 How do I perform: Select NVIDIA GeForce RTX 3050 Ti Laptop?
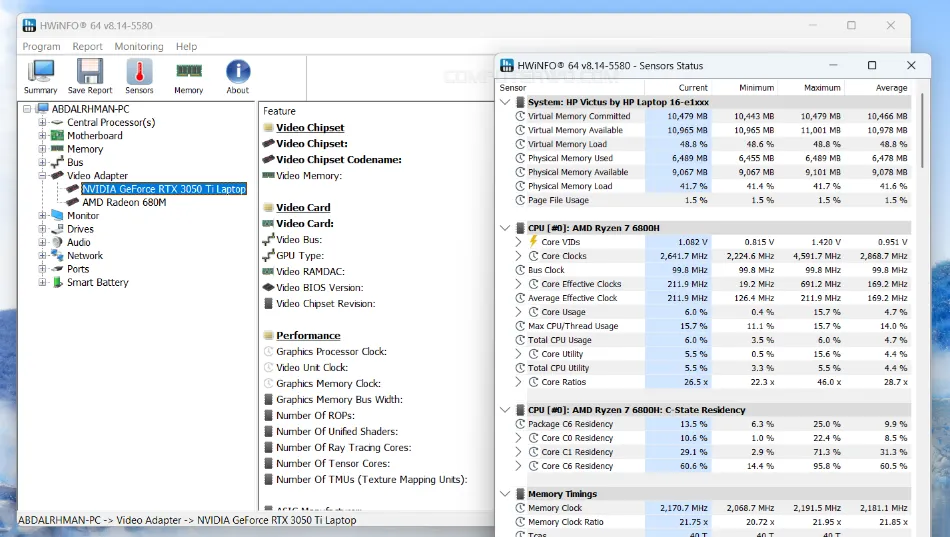click(164, 189)
